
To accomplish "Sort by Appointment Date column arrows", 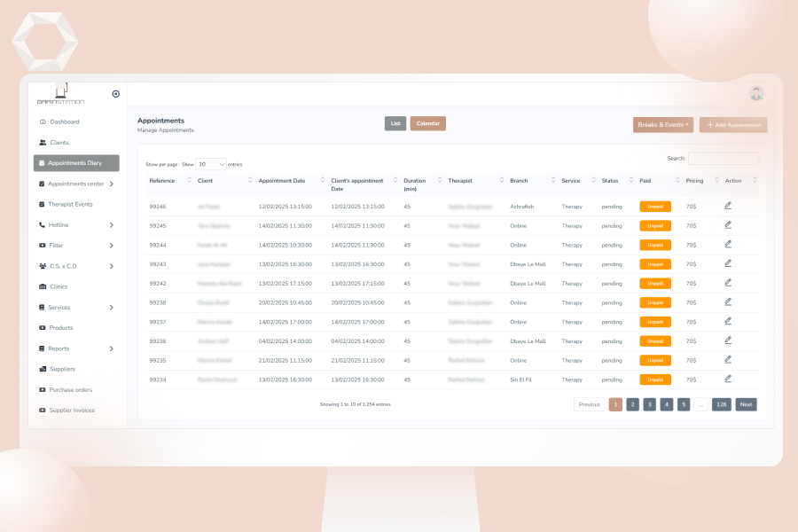I will coord(322,180).
